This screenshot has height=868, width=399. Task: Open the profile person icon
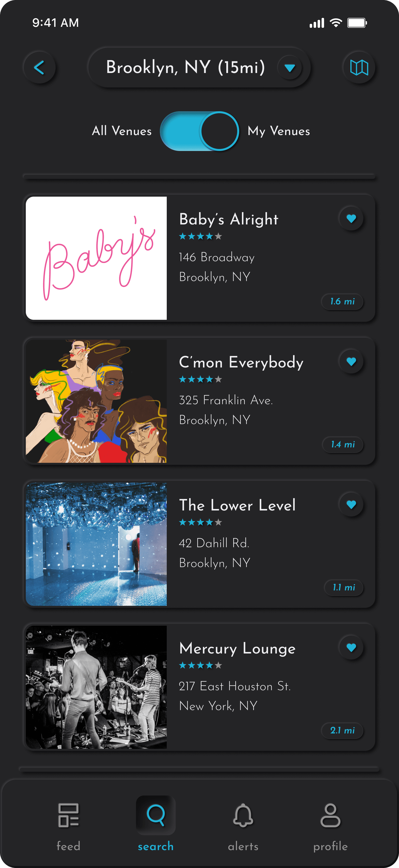tap(330, 815)
